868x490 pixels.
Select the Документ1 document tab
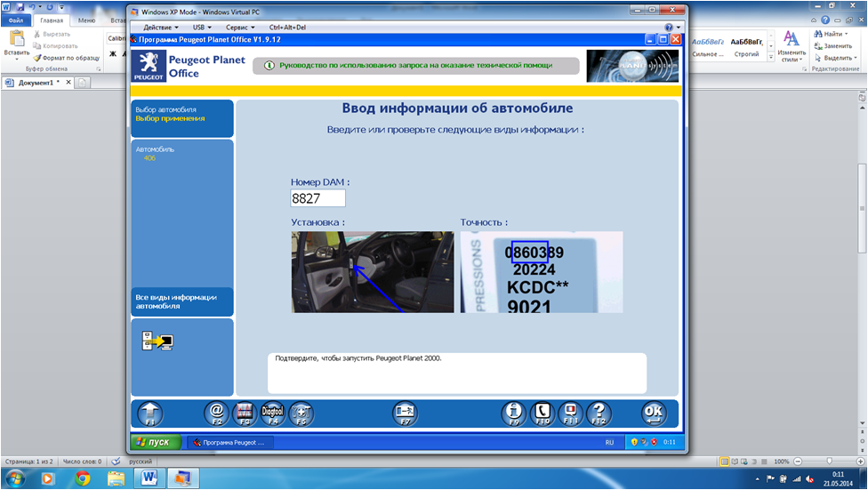click(x=36, y=83)
